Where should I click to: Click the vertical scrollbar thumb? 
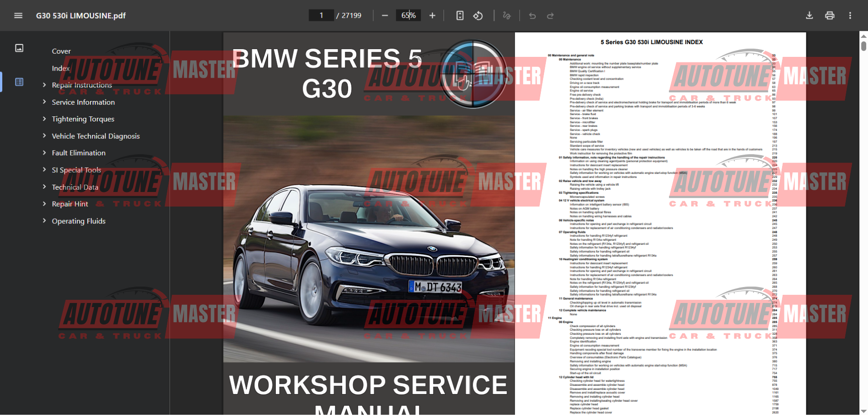[x=863, y=46]
